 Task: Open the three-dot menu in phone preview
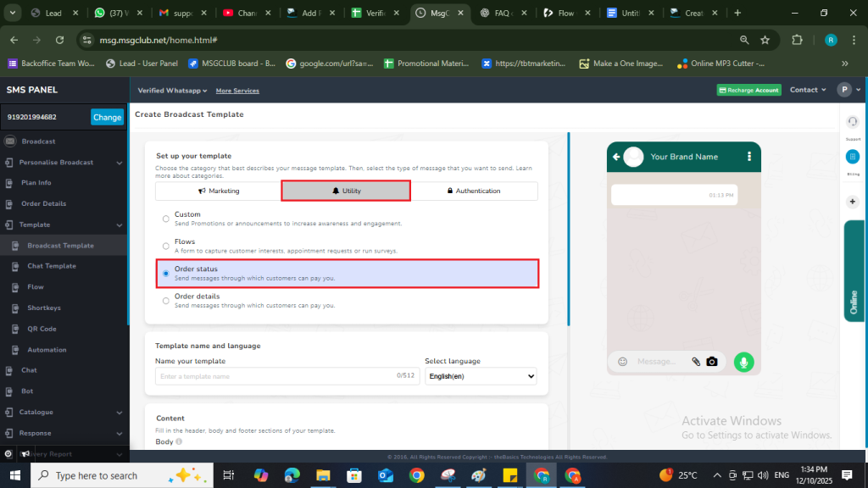pyautogui.click(x=748, y=157)
